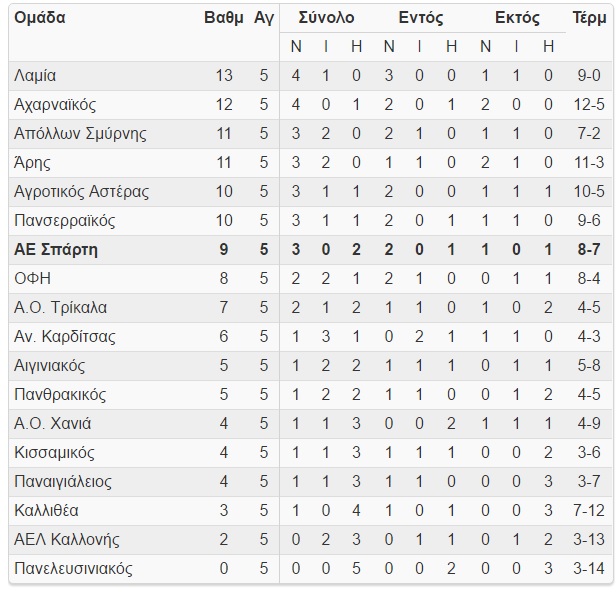Click the Πανελευσινιακός team name
The width and height of the screenshot is (616, 599).
pyautogui.click(x=73, y=568)
